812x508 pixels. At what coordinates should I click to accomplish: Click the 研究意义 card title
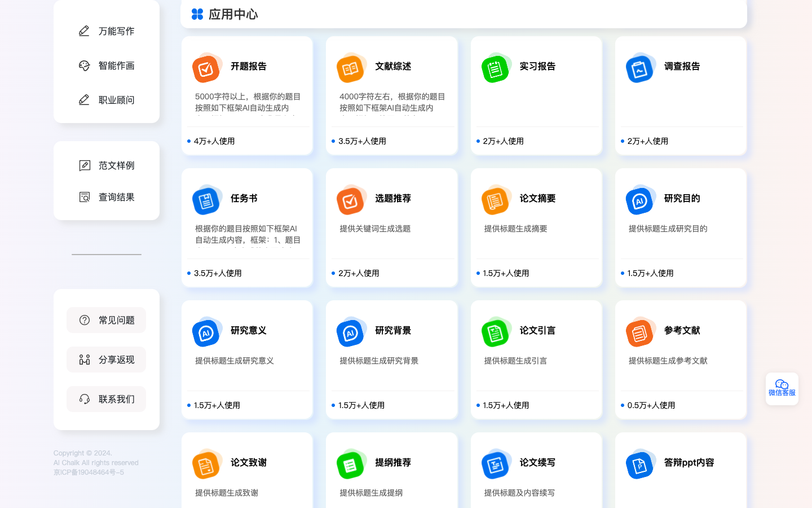249,330
